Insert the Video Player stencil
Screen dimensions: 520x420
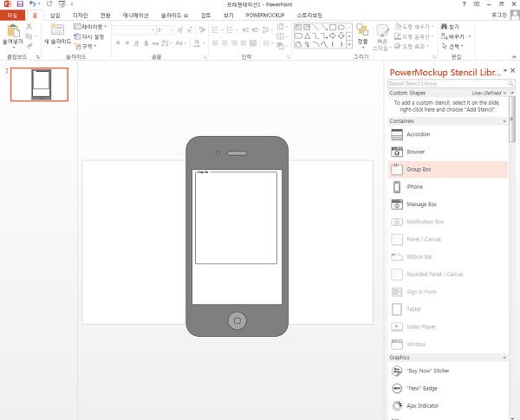448,326
